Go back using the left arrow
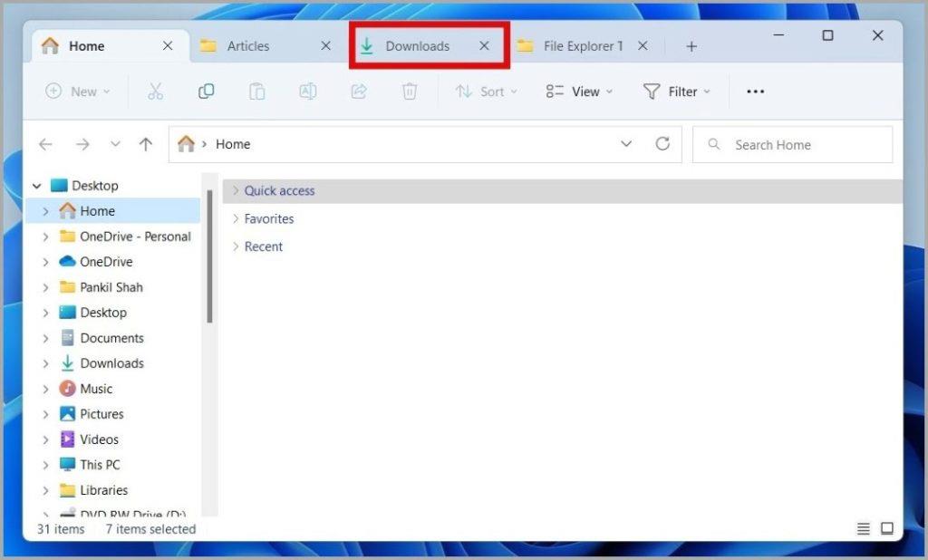The width and height of the screenshot is (928, 560). [x=45, y=144]
